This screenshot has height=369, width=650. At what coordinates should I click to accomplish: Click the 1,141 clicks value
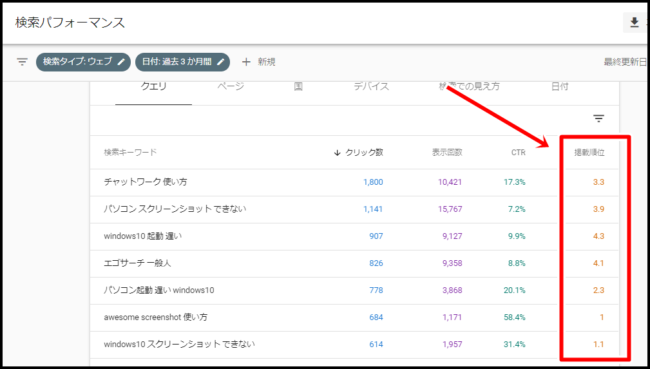pos(373,209)
